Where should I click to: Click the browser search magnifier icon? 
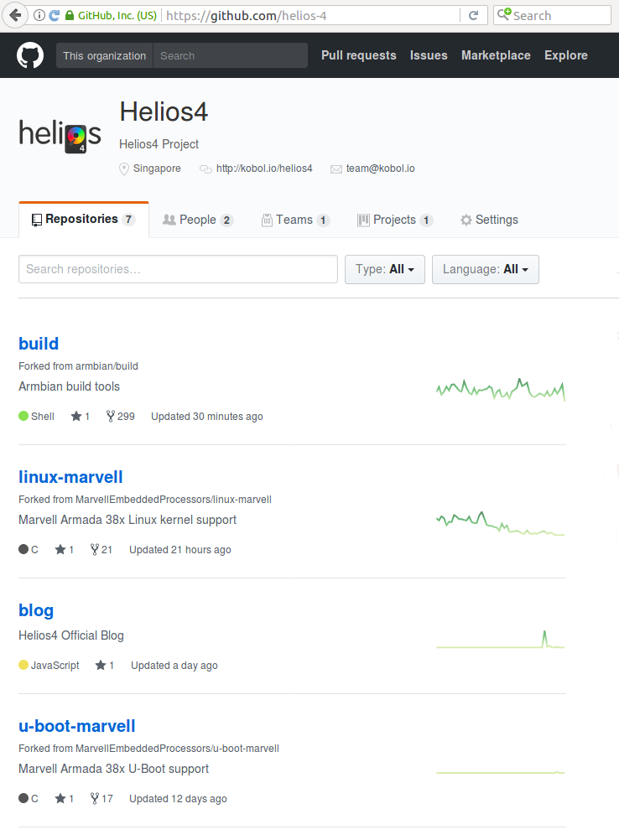[504, 14]
